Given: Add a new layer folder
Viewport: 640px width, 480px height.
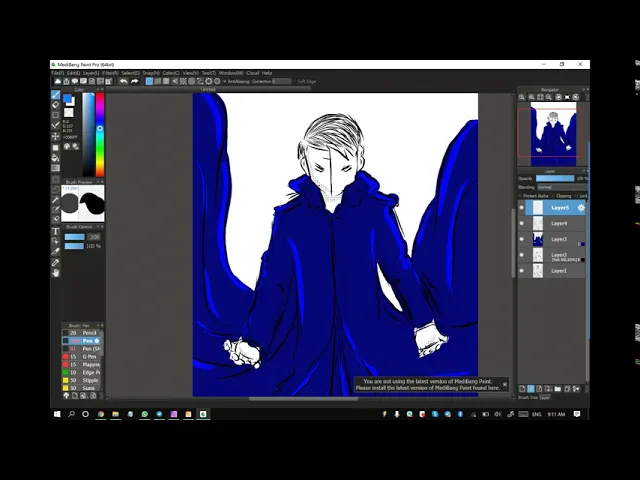Looking at the screenshot, I should (558, 389).
